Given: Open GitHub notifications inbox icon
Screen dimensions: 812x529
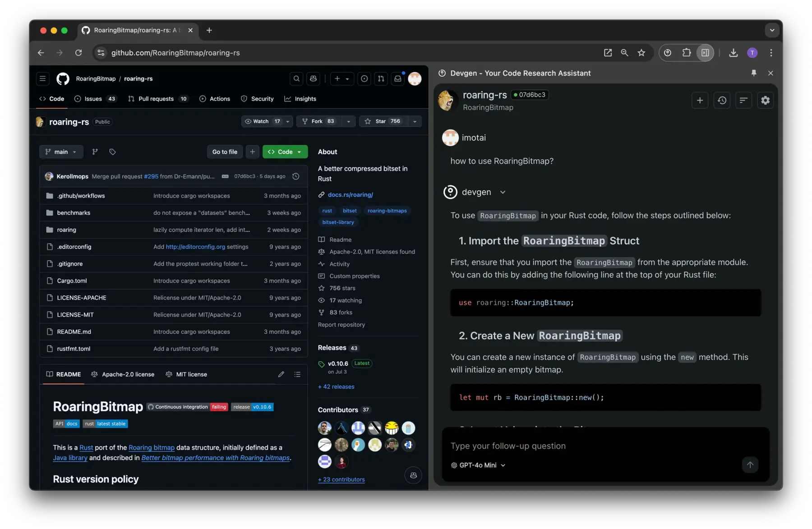Looking at the screenshot, I should point(397,78).
